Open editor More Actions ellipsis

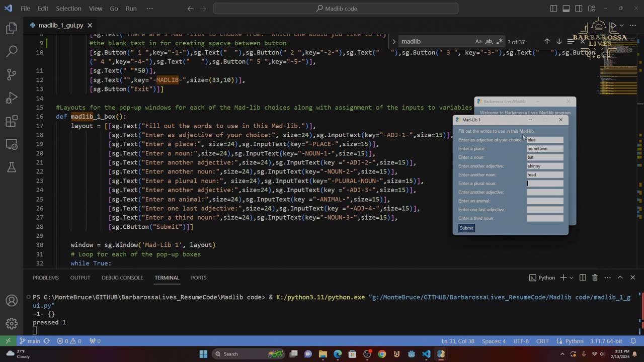pos(632,25)
